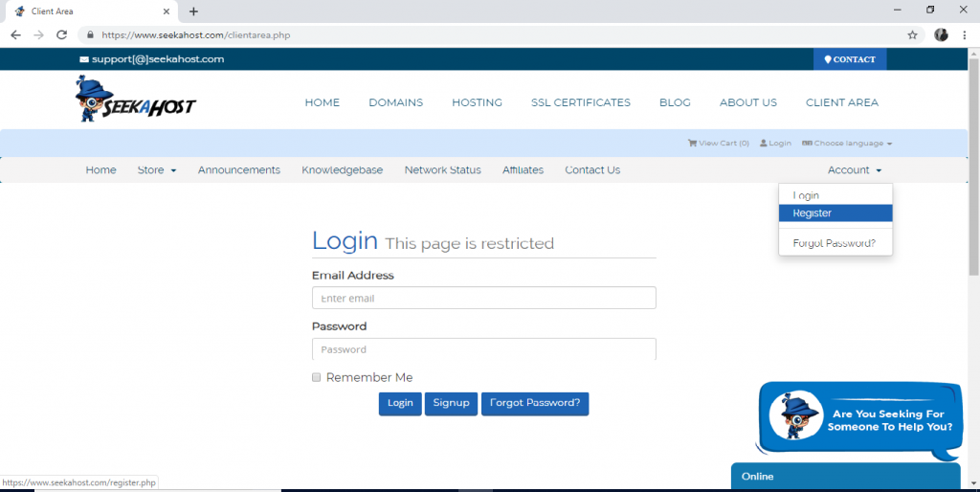The height and width of the screenshot is (492, 980).
Task: Check the Network Status page
Action: [442, 170]
